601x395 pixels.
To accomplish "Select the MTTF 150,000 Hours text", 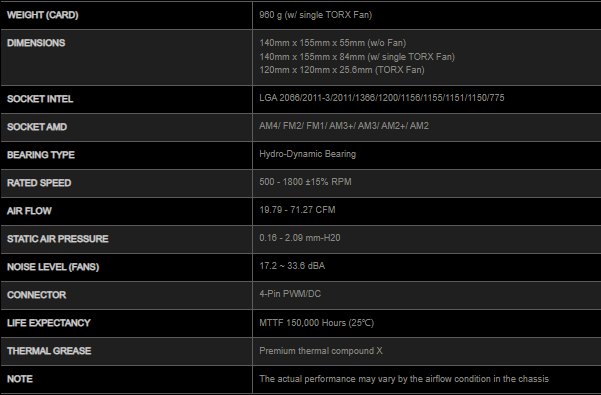I will (x=317, y=323).
